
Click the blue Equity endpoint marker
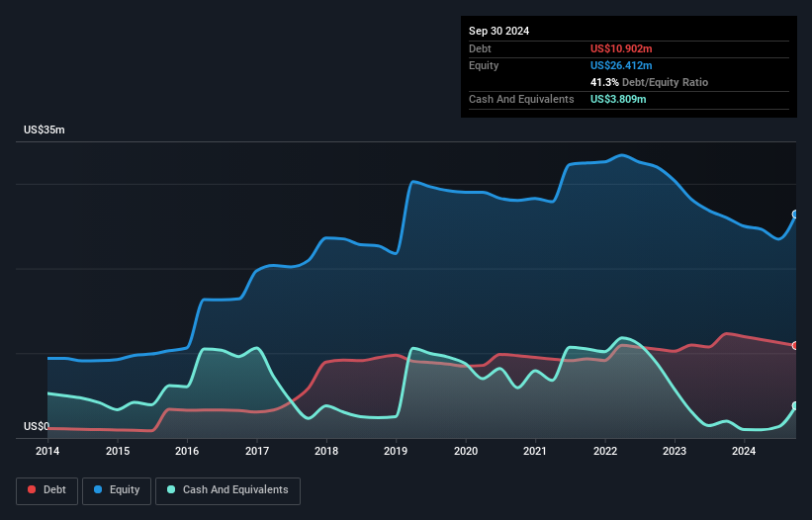(x=795, y=215)
